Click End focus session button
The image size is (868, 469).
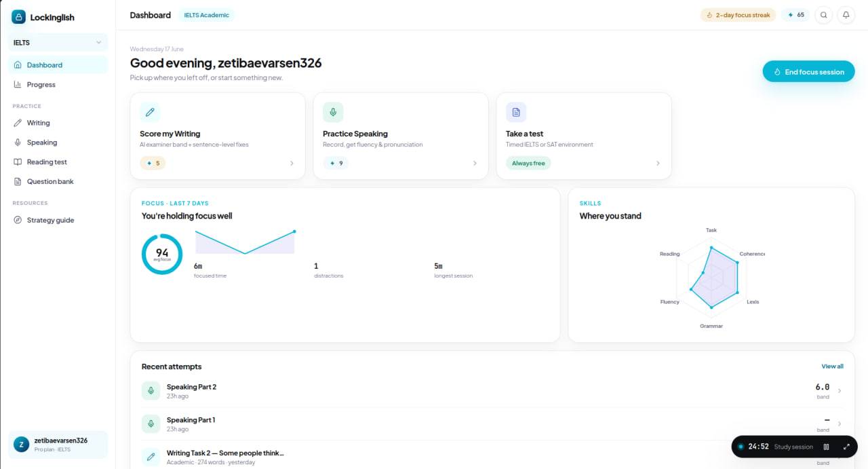tap(808, 72)
